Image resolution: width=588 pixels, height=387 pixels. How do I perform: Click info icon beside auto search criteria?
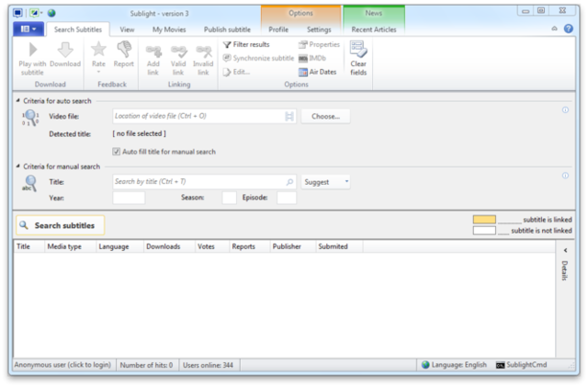click(565, 110)
